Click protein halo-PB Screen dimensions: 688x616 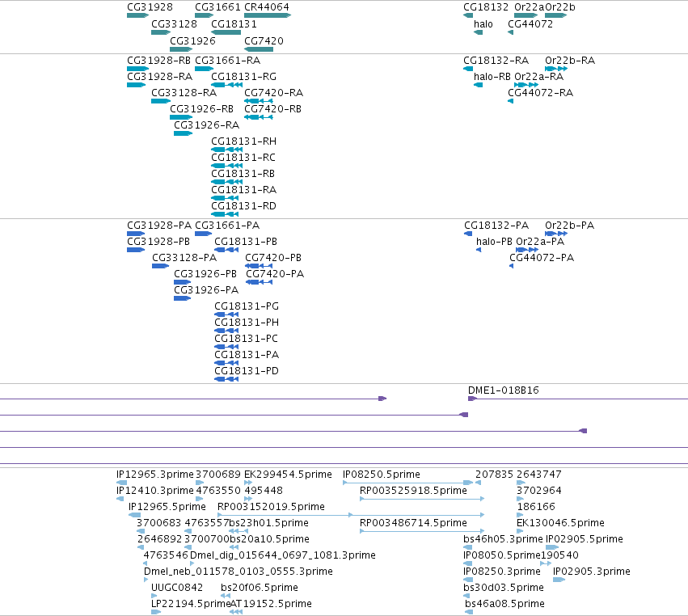coord(494,242)
